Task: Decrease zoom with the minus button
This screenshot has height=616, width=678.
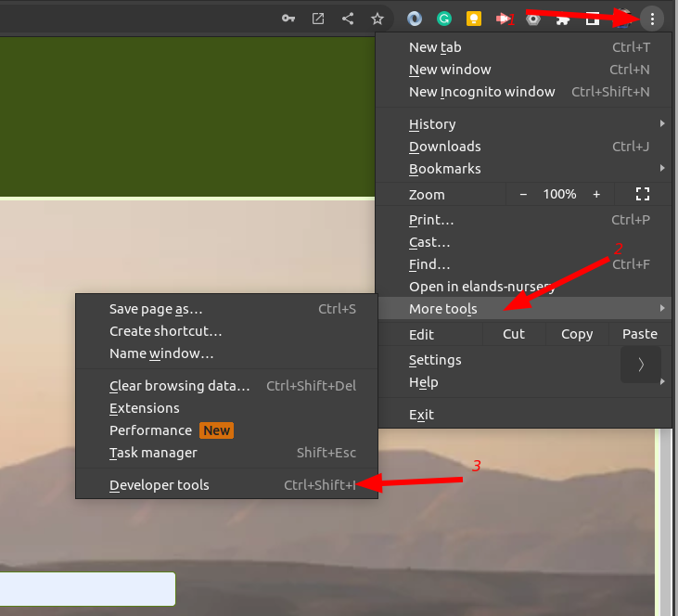Action: click(x=523, y=194)
